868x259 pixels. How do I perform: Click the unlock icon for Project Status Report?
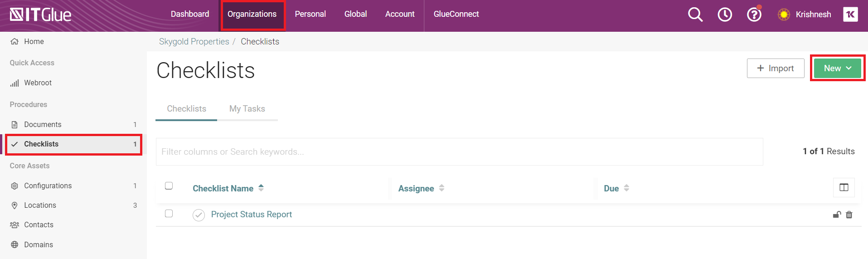coord(837,215)
